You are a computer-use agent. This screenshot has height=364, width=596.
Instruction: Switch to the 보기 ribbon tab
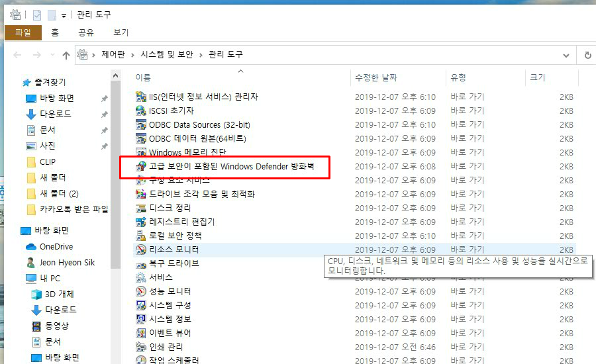(121, 32)
